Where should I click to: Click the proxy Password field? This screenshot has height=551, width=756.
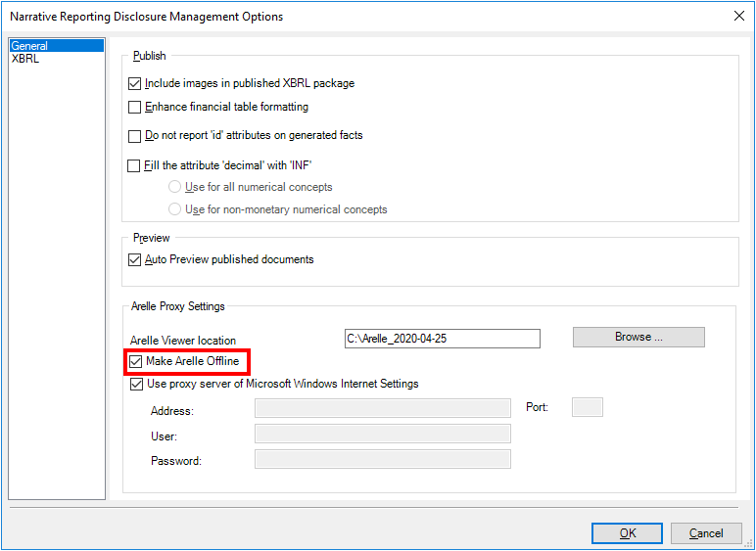click(x=382, y=460)
